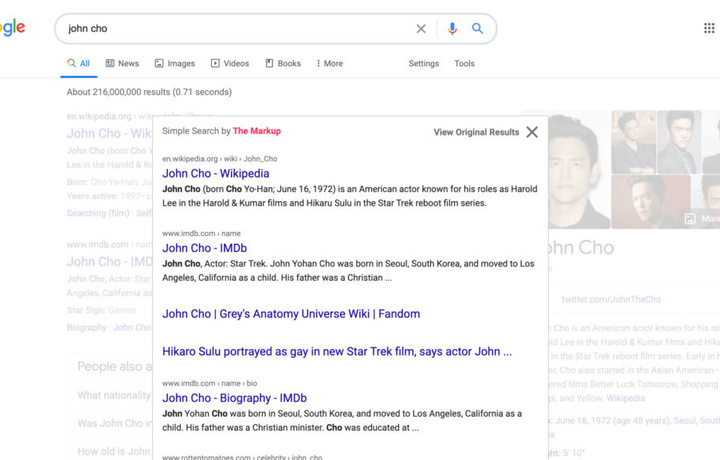The height and width of the screenshot is (460, 720).
Task: Click en.wikipedia.org breadcrumb in the overlay
Action: (x=219, y=159)
